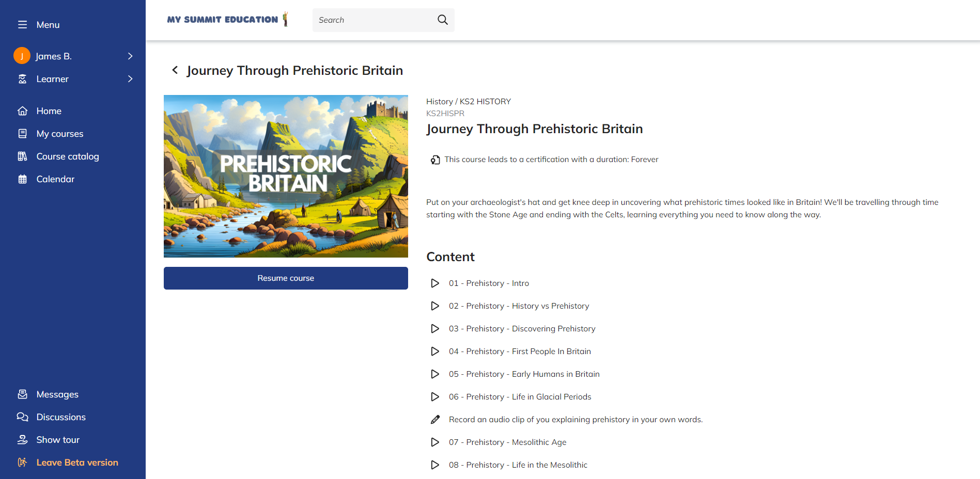Click play icon for Life in Glacial Periods
This screenshot has width=980, height=479.
tap(435, 397)
